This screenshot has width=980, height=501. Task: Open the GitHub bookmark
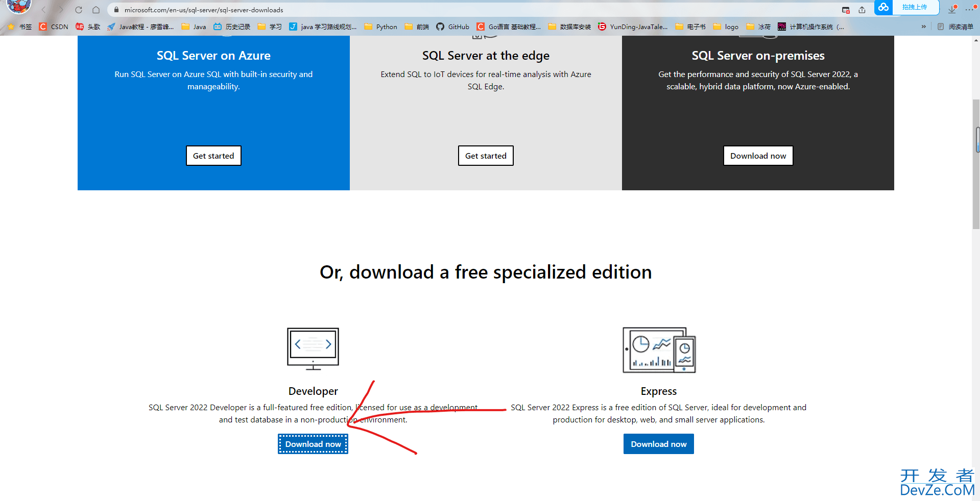(452, 27)
